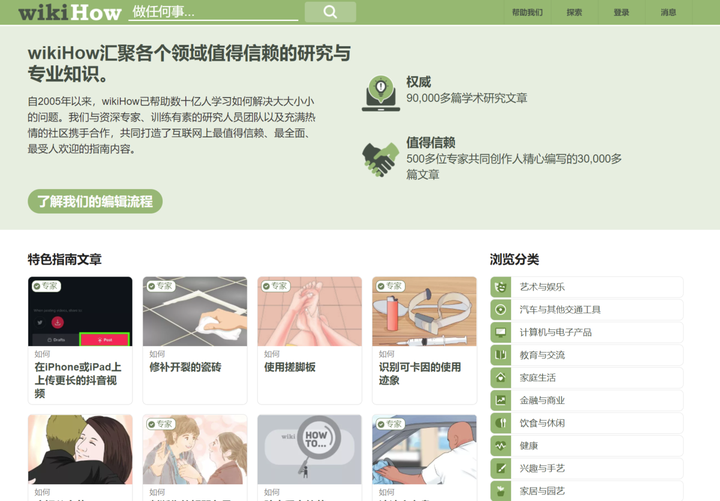Open the 家居与园艺 category link
Screen dimensions: 720x501
pos(587,490)
